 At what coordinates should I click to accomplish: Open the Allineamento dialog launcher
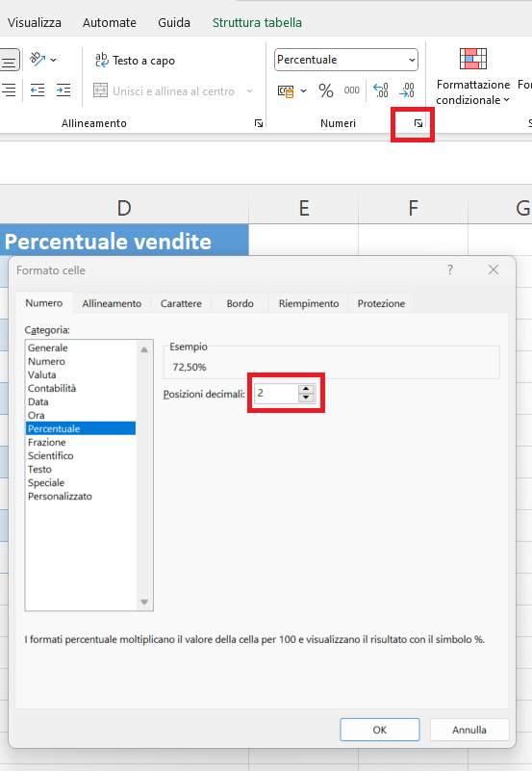(x=259, y=123)
